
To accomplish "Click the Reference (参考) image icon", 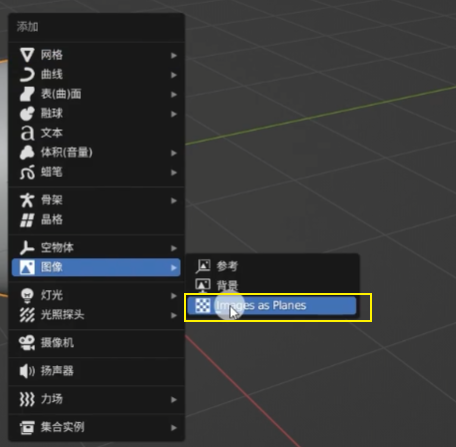I will coord(203,266).
